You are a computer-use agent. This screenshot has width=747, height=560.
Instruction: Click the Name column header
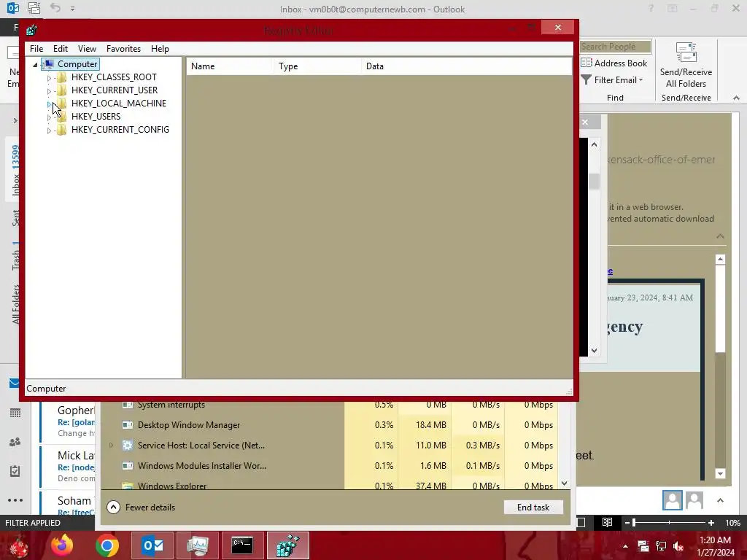click(230, 66)
